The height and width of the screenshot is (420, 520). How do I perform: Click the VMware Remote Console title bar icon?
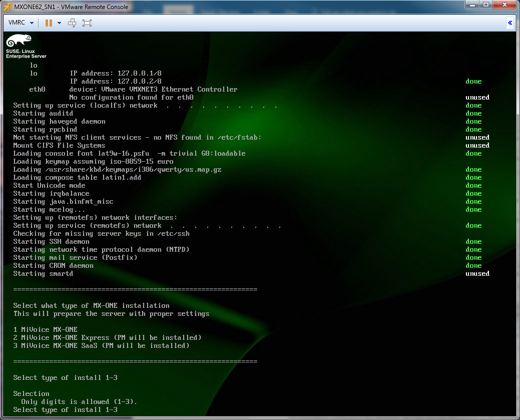pos(8,7)
